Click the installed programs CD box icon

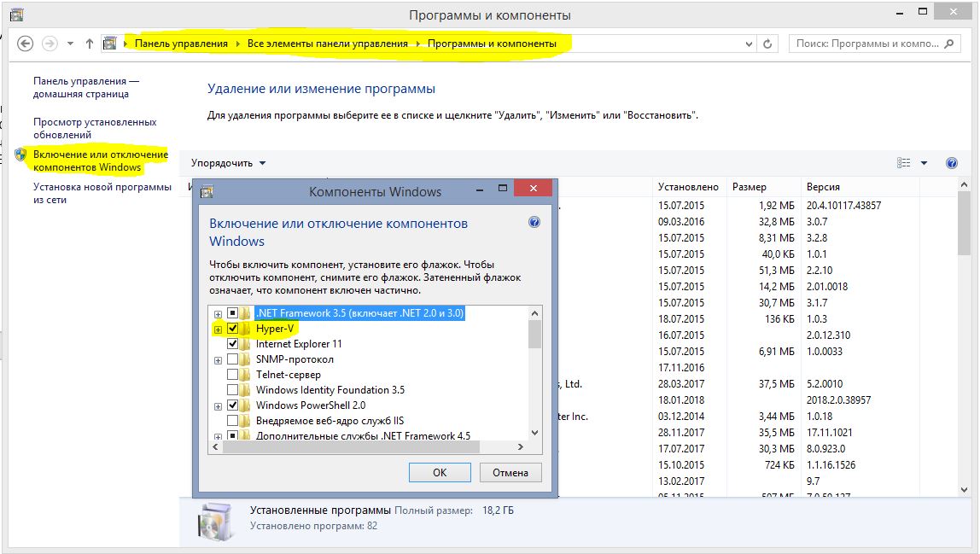tap(215, 521)
